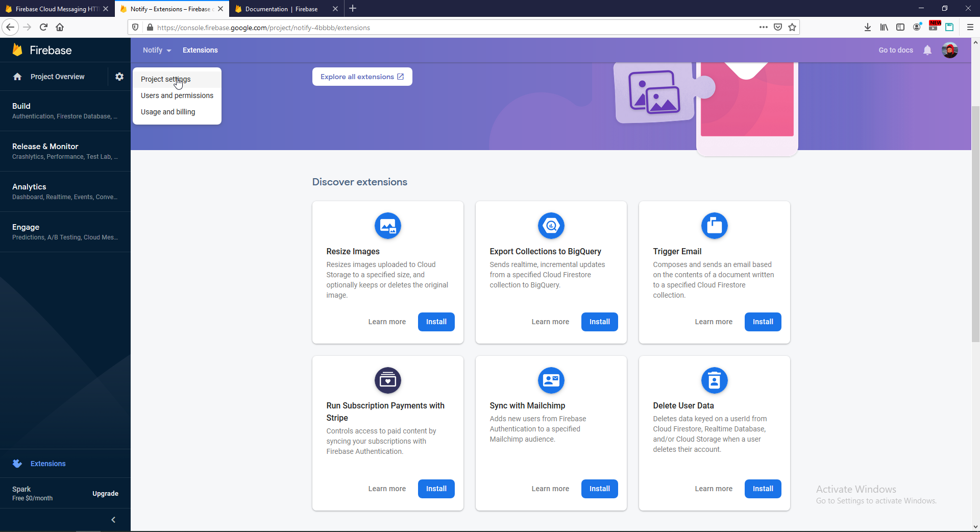Viewport: 980px width, 532px height.
Task: Open the page actions ellipsis menu
Action: tap(764, 27)
